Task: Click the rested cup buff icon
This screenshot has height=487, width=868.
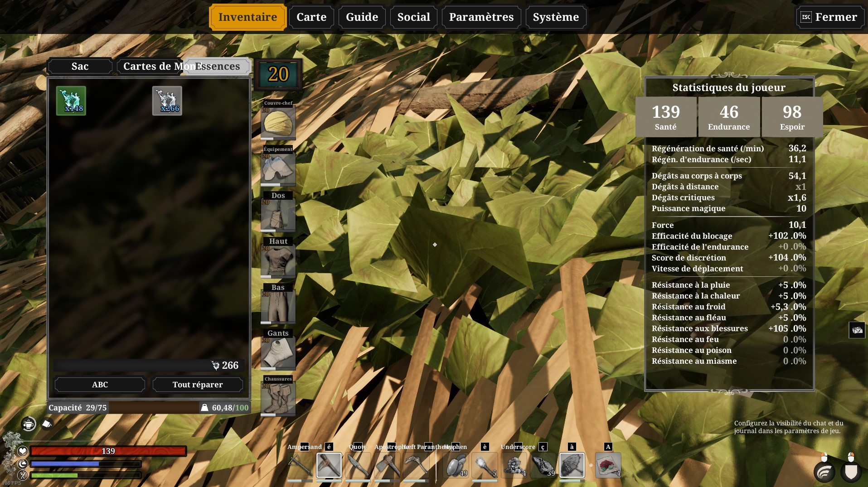Action: tap(29, 424)
